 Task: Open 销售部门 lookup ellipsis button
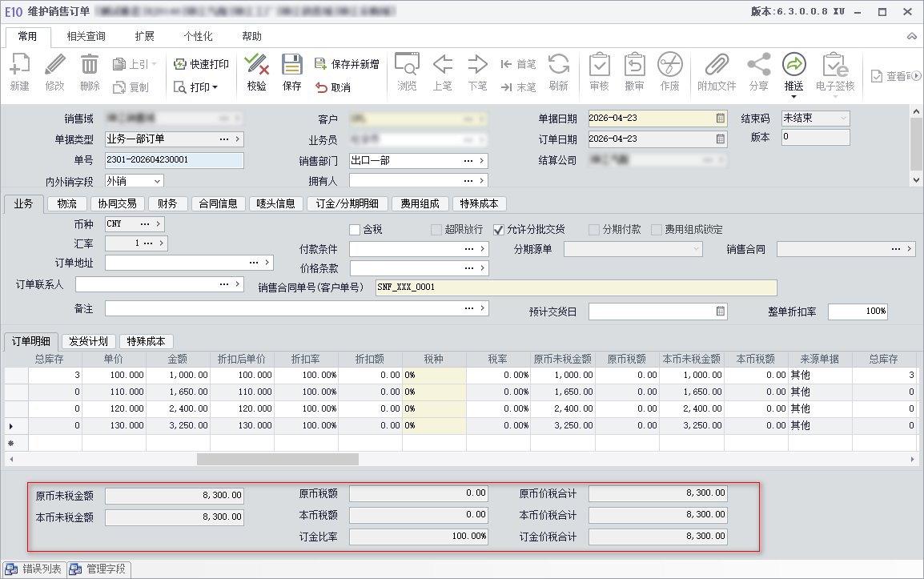tap(468, 160)
